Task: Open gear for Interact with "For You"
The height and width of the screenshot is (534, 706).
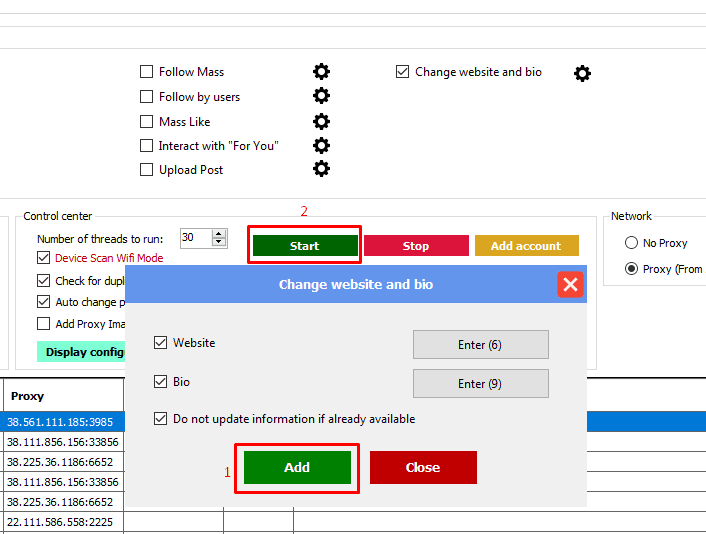Action: [321, 145]
